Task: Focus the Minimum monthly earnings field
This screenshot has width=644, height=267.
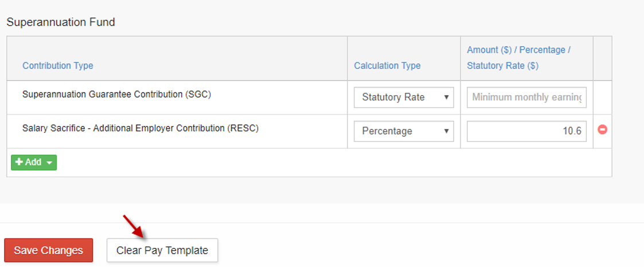Action: coord(526,97)
